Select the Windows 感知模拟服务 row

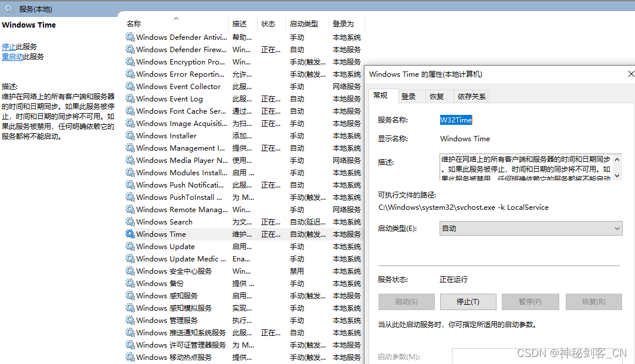tap(243, 308)
